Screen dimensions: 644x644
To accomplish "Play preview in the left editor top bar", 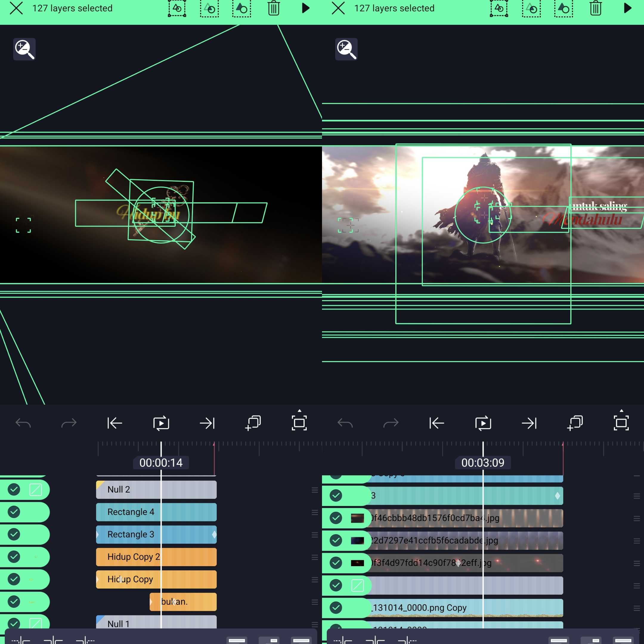I will [x=305, y=8].
